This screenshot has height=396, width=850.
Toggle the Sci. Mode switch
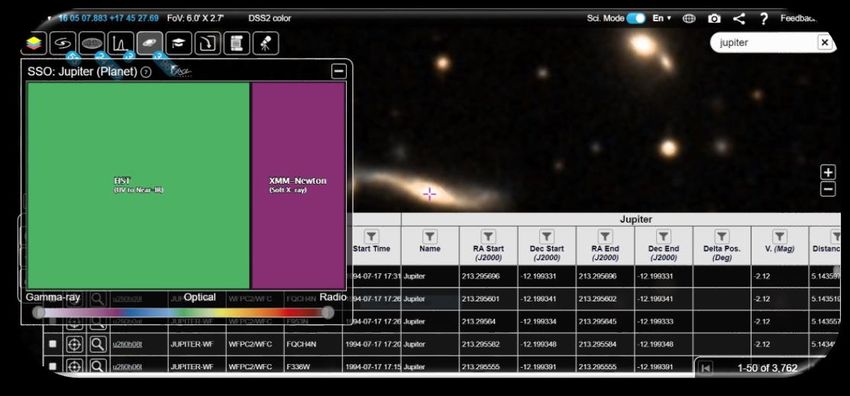636,18
